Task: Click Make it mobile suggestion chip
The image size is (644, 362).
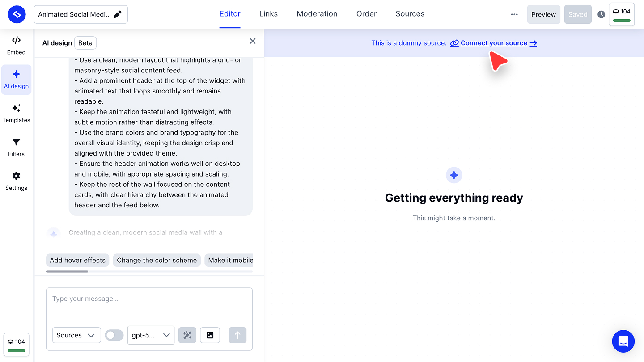Action: click(229, 260)
